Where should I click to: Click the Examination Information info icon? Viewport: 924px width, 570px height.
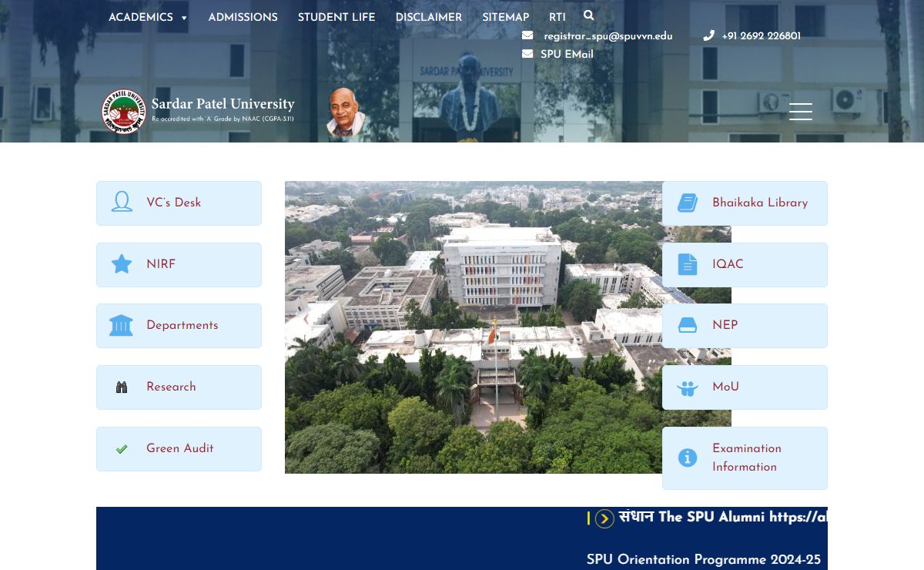(688, 458)
